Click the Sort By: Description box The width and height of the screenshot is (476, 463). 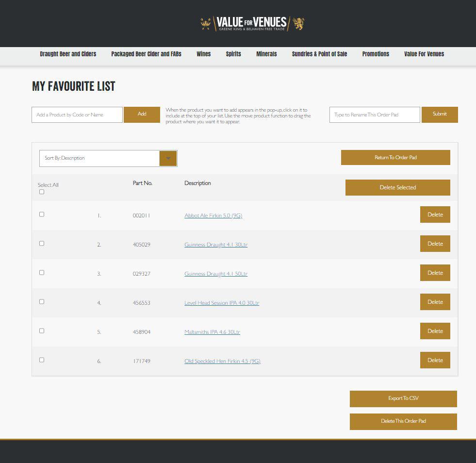[x=108, y=158]
